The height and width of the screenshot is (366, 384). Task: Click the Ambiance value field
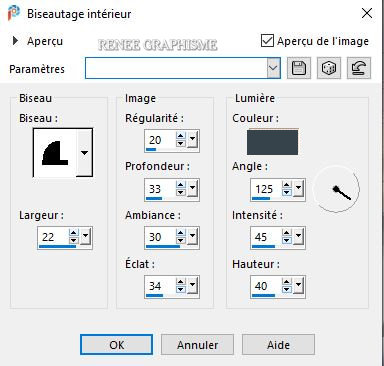(x=161, y=237)
